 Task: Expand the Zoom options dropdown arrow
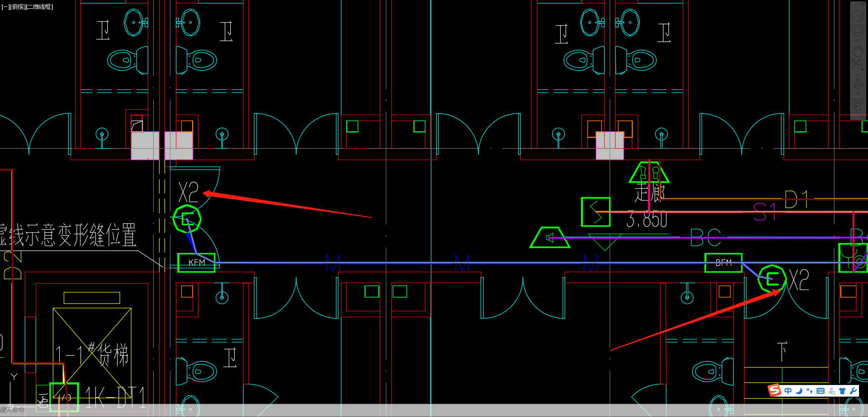(x=858, y=74)
